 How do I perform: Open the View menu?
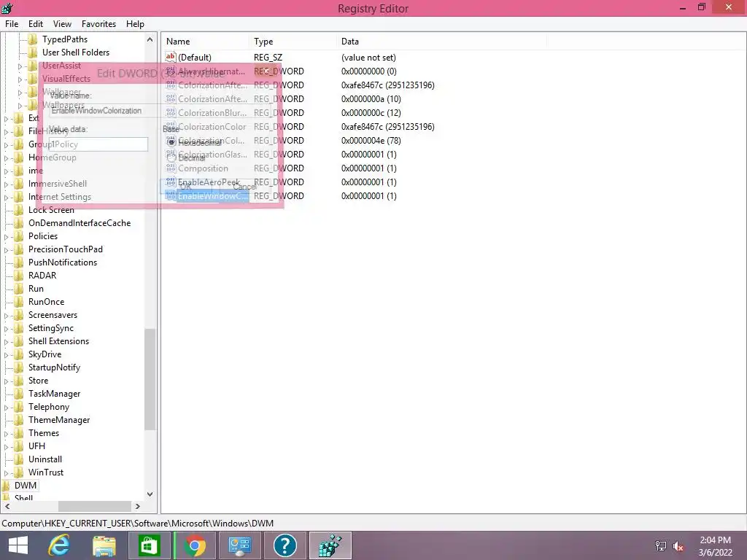(62, 24)
